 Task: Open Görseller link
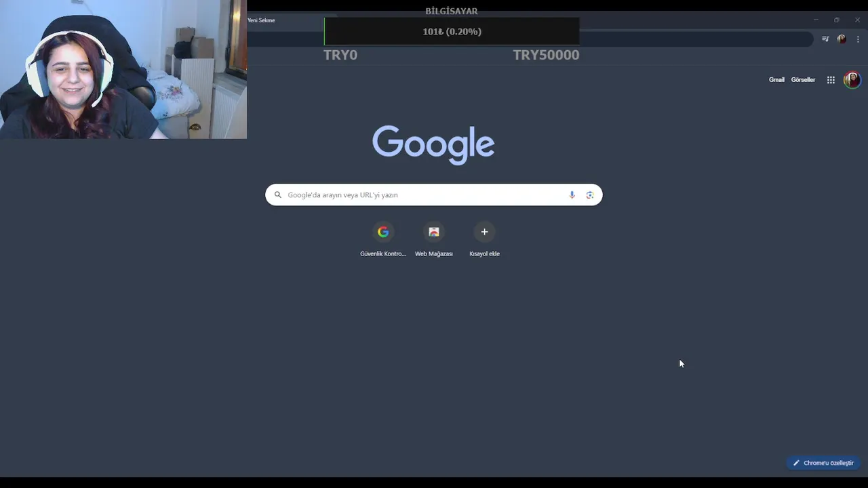[x=803, y=80]
